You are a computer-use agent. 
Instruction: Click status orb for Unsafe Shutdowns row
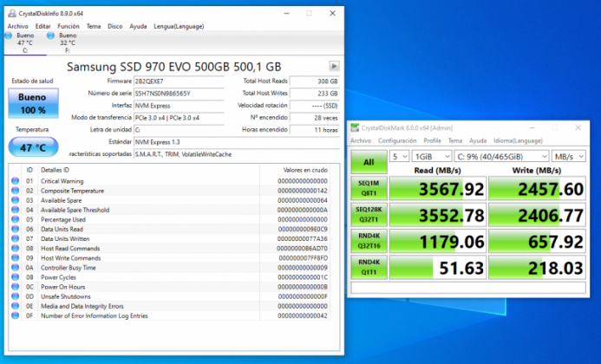click(x=16, y=296)
